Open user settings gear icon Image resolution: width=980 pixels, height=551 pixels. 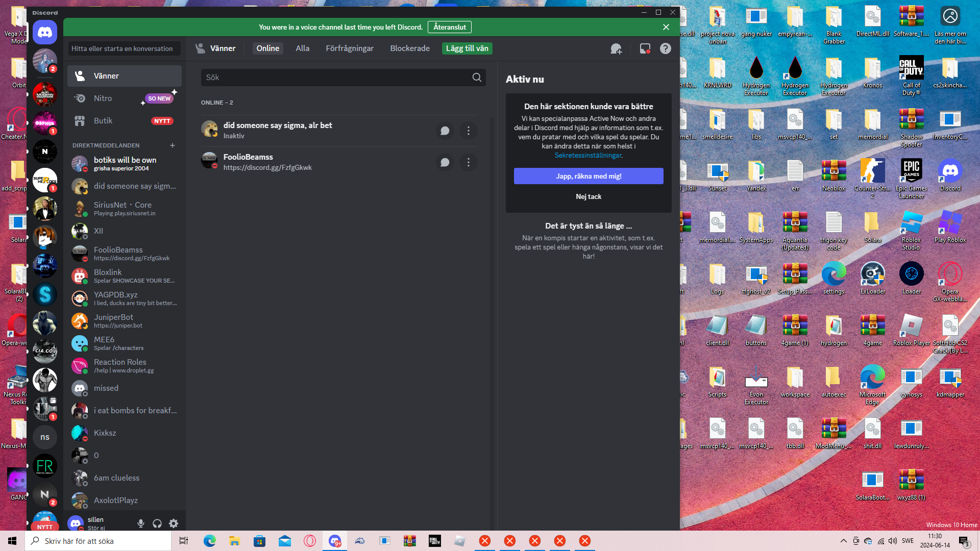tap(174, 523)
